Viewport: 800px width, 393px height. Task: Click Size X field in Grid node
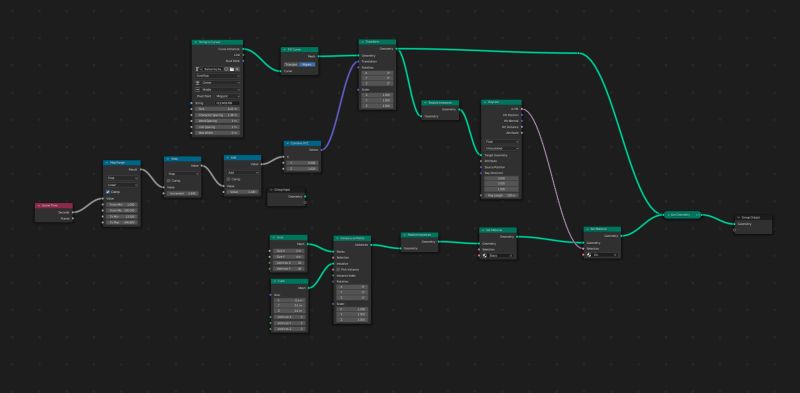point(289,251)
